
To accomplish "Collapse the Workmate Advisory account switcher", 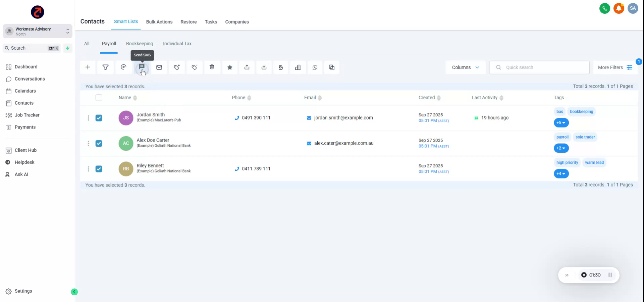I will pyautogui.click(x=67, y=31).
